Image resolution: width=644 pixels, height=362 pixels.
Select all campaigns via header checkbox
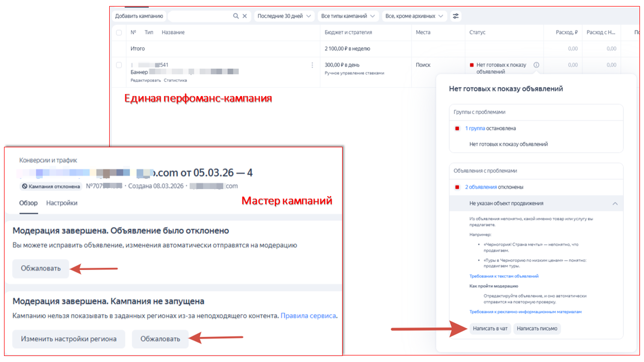[x=119, y=33]
